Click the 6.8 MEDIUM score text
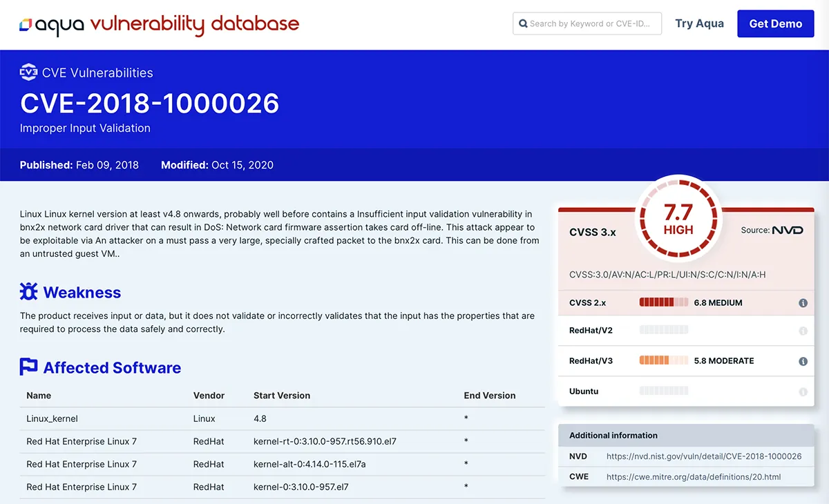Viewport: 829px width, 504px height. coord(718,303)
